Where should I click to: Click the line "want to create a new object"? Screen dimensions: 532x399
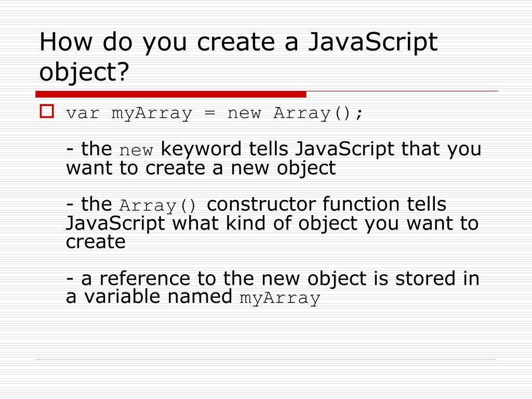[x=201, y=168]
